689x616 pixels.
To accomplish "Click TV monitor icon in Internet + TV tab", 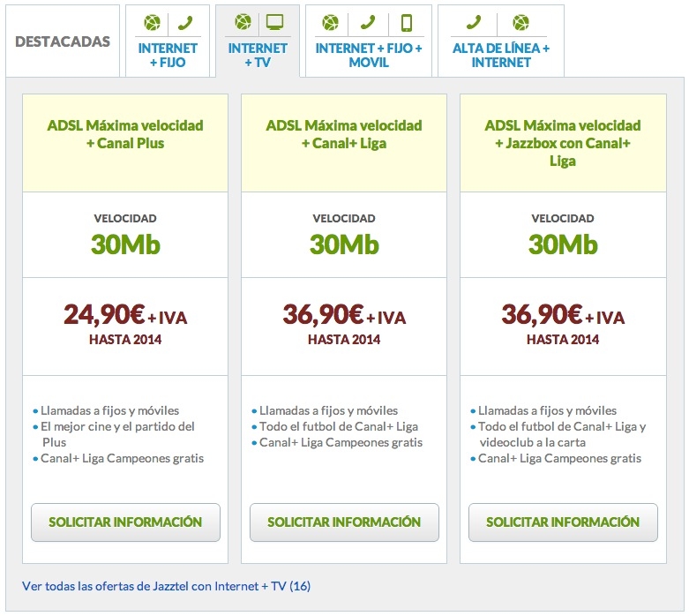I will tap(275, 22).
